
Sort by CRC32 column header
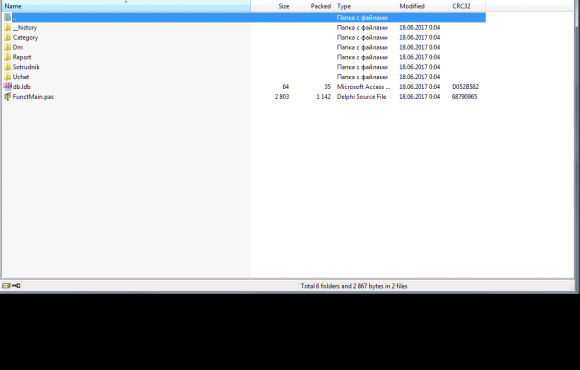467,6
